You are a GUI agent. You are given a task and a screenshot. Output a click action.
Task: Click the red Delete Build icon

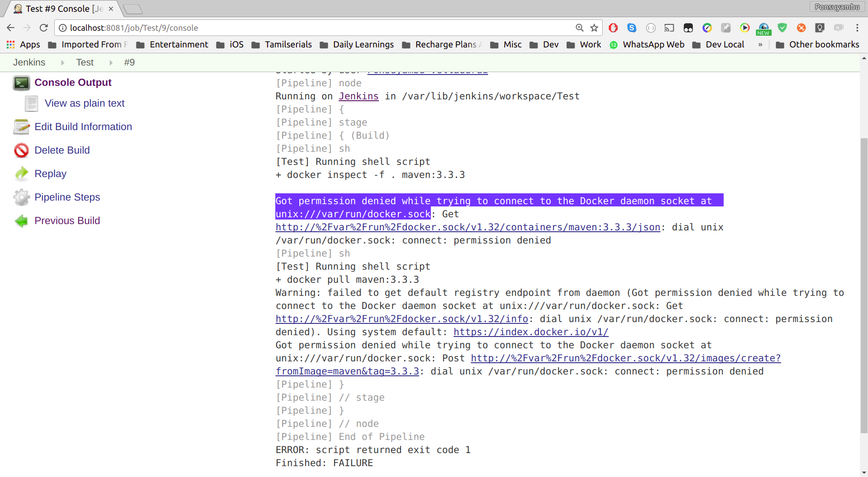tap(21, 150)
